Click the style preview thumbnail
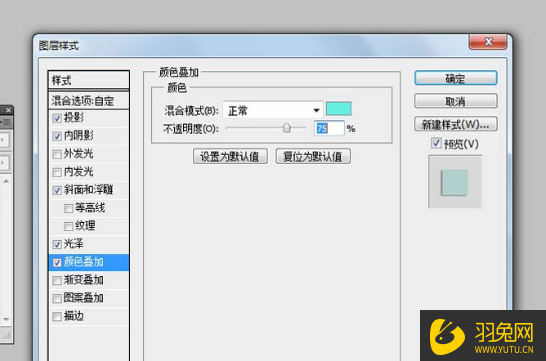This screenshot has height=361, width=546. pos(454,182)
